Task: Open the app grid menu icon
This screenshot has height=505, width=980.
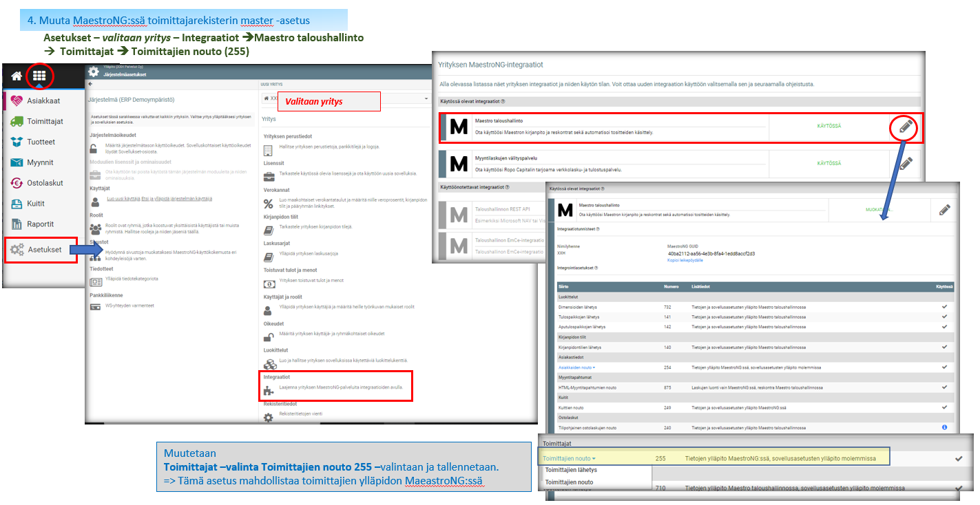Action: [39, 76]
